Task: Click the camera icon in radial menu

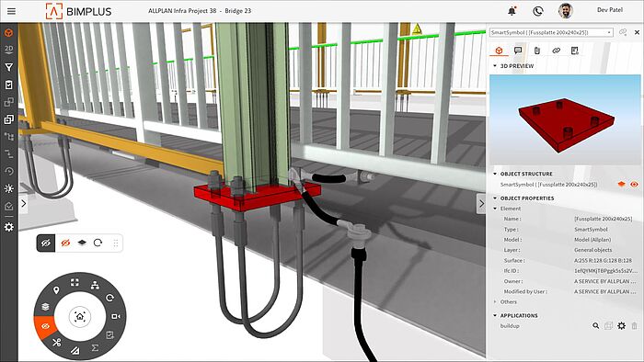Action: click(x=116, y=316)
